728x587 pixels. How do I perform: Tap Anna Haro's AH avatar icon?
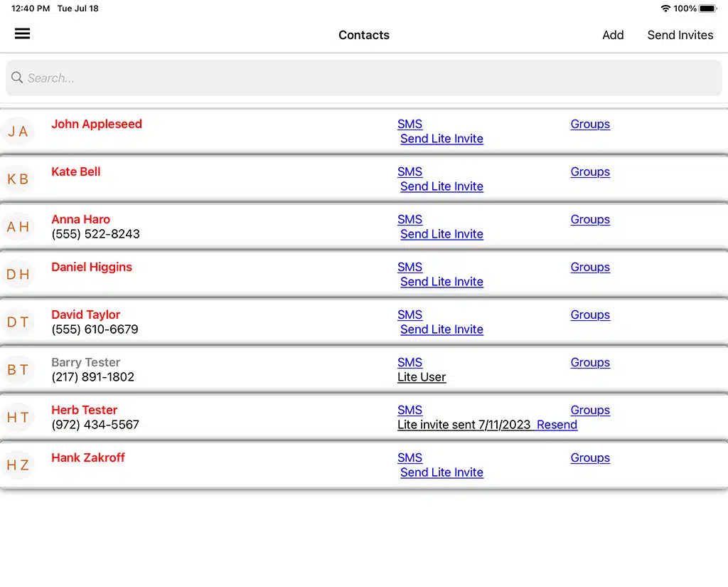pos(18,227)
